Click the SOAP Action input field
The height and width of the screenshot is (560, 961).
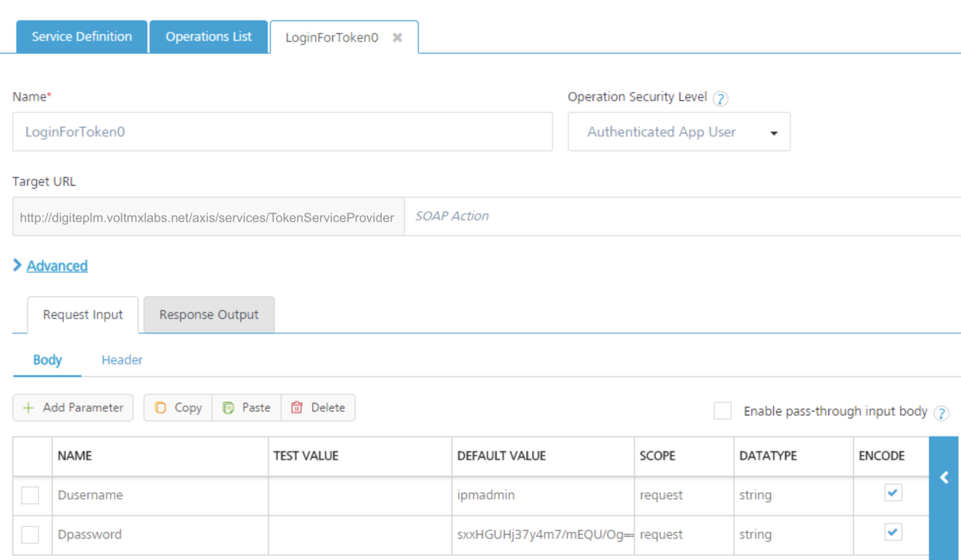[x=681, y=216]
